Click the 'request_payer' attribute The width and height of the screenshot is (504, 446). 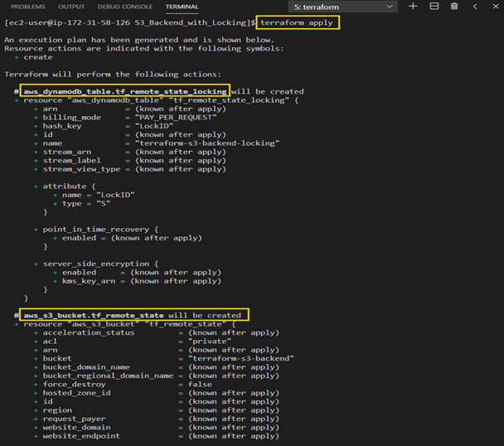point(75,419)
